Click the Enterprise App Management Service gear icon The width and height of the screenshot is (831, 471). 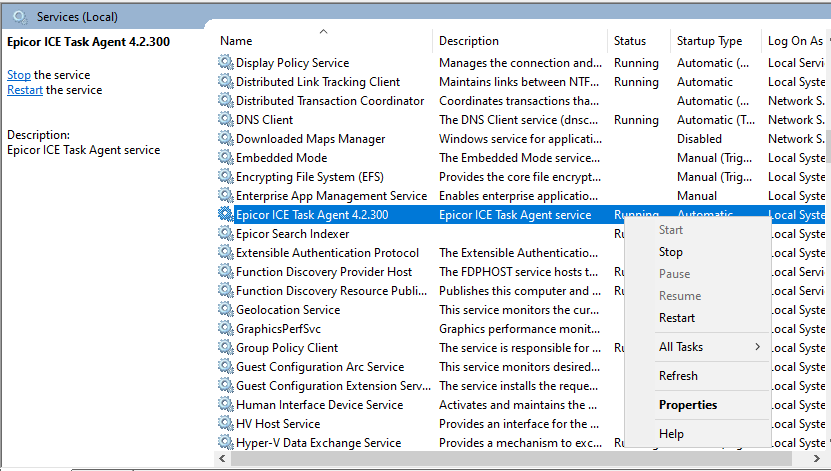click(226, 195)
